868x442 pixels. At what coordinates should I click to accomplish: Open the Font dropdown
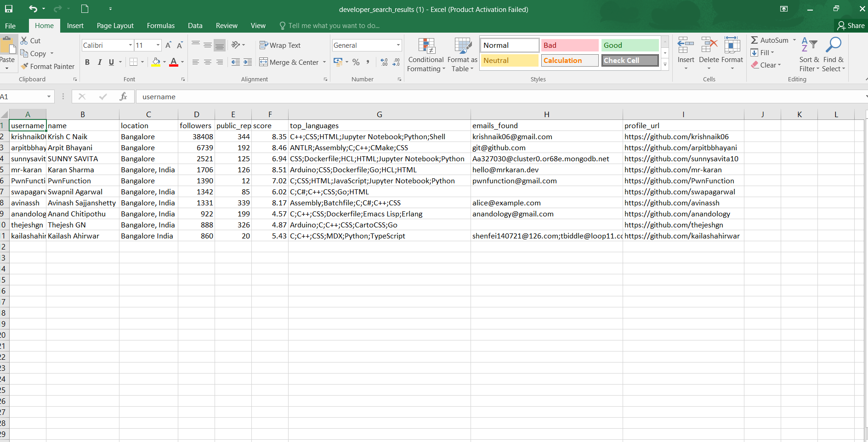tap(130, 45)
